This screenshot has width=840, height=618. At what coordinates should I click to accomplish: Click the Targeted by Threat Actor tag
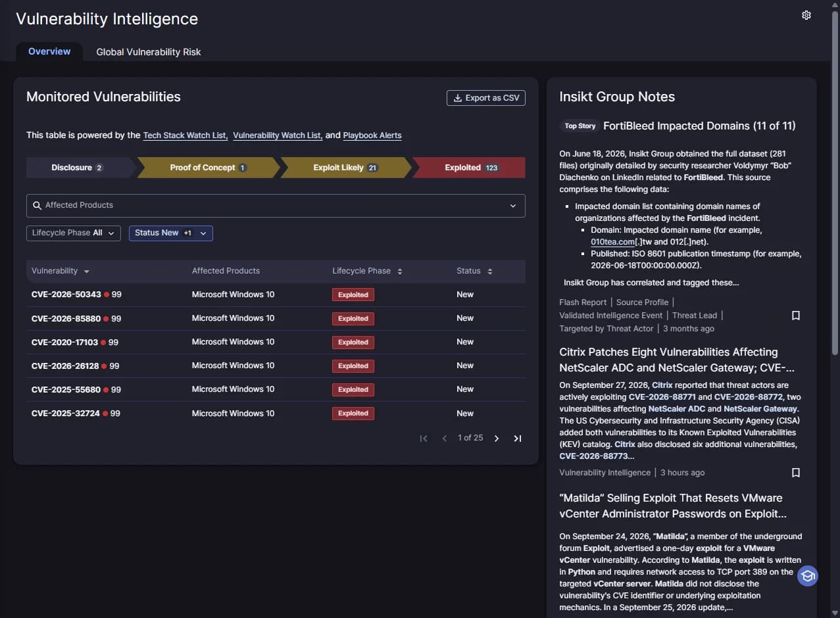tap(606, 329)
